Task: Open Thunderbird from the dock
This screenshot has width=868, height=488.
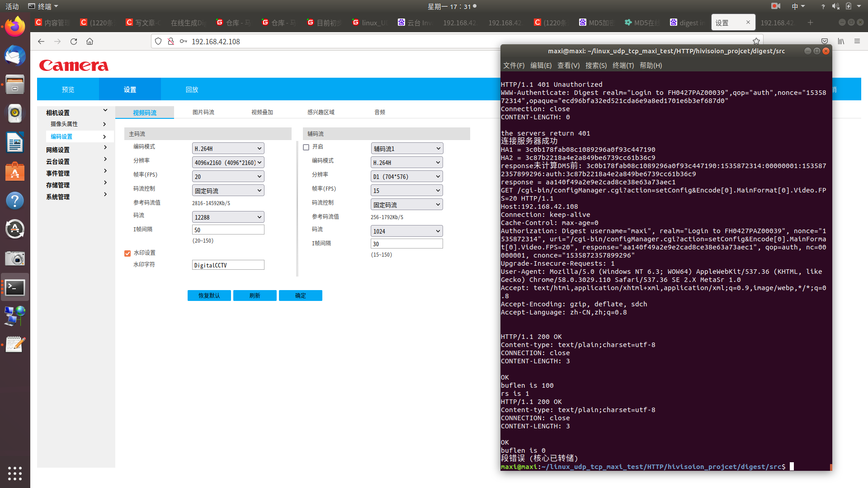Action: [x=15, y=56]
